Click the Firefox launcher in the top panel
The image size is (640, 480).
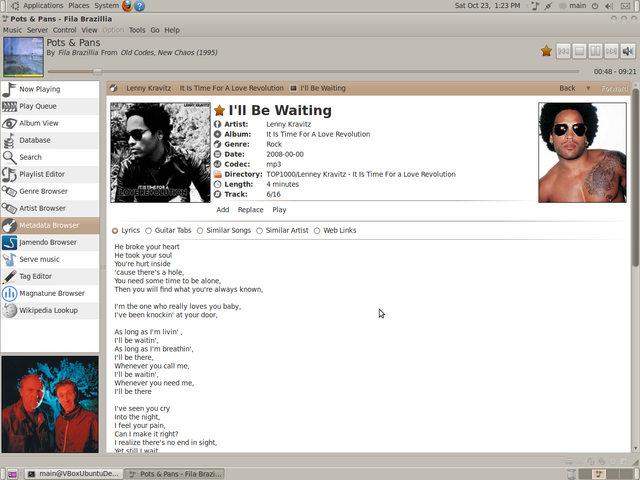point(127,6)
